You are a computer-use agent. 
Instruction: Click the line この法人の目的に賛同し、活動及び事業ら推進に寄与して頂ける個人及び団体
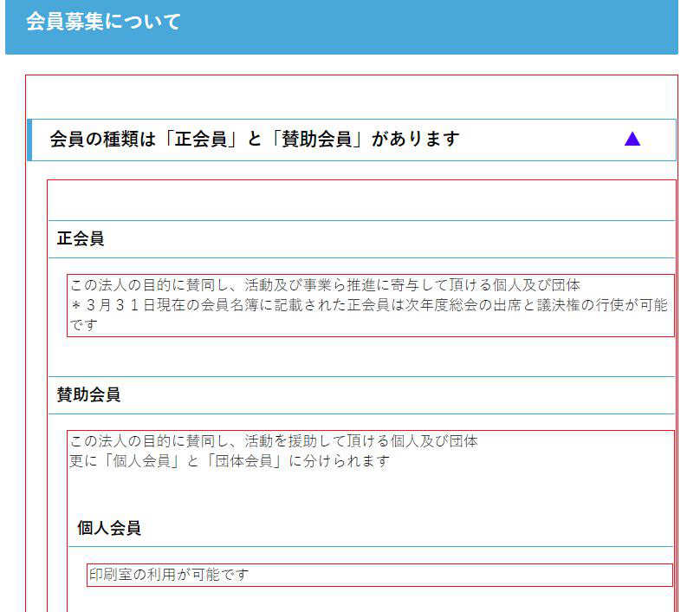tap(325, 285)
